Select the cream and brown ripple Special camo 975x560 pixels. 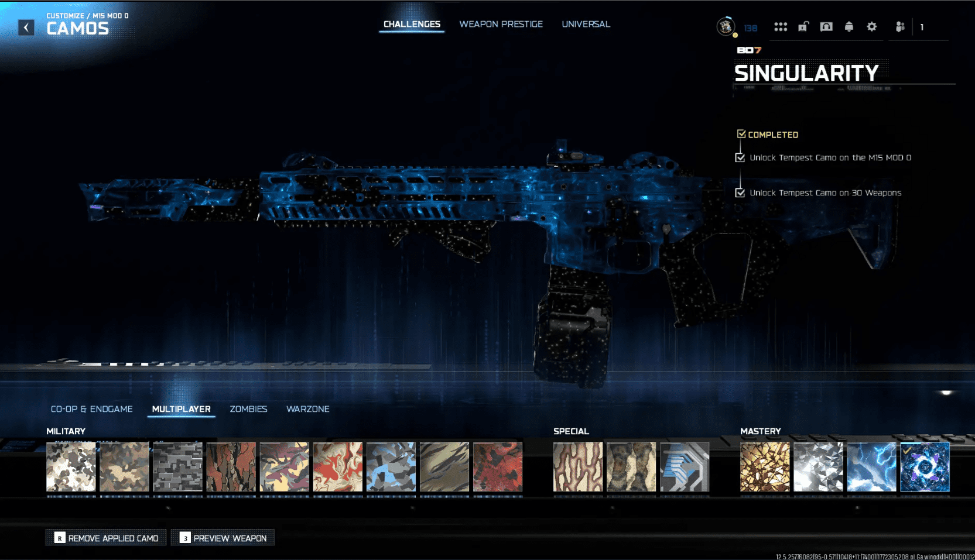578,466
